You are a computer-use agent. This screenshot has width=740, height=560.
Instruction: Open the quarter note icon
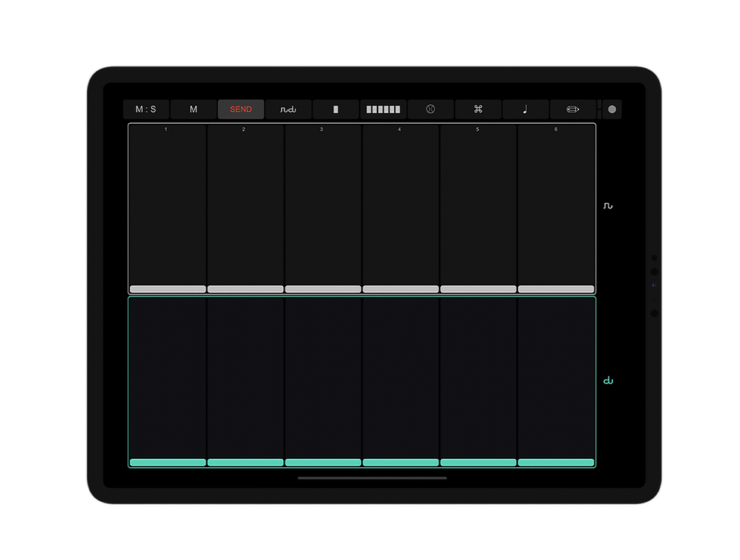526,109
